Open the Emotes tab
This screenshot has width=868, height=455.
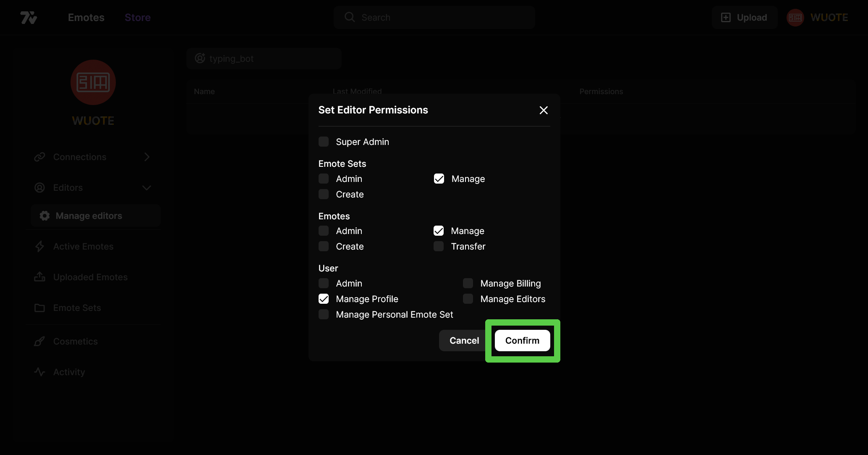pyautogui.click(x=86, y=18)
